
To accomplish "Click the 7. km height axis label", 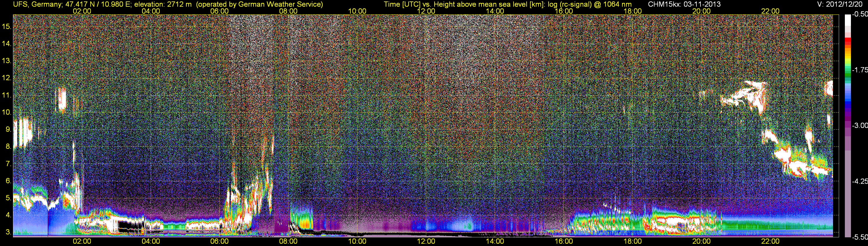I will [8, 164].
